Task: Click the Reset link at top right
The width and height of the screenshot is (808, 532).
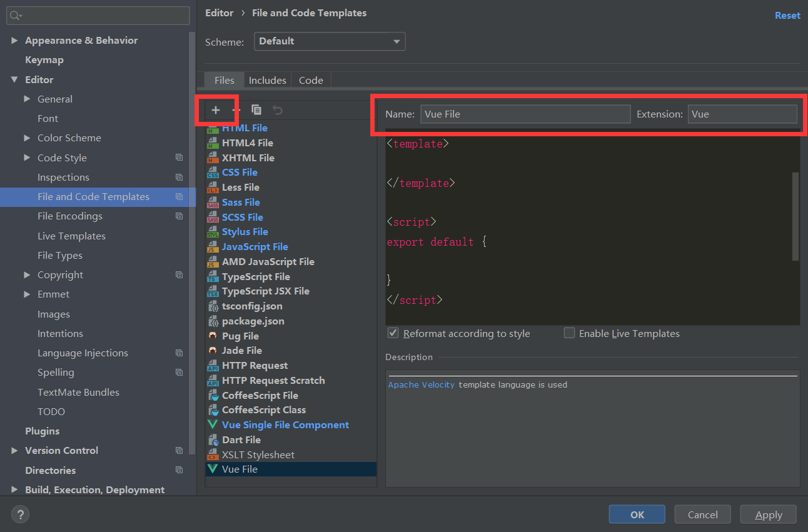Action: pos(787,15)
